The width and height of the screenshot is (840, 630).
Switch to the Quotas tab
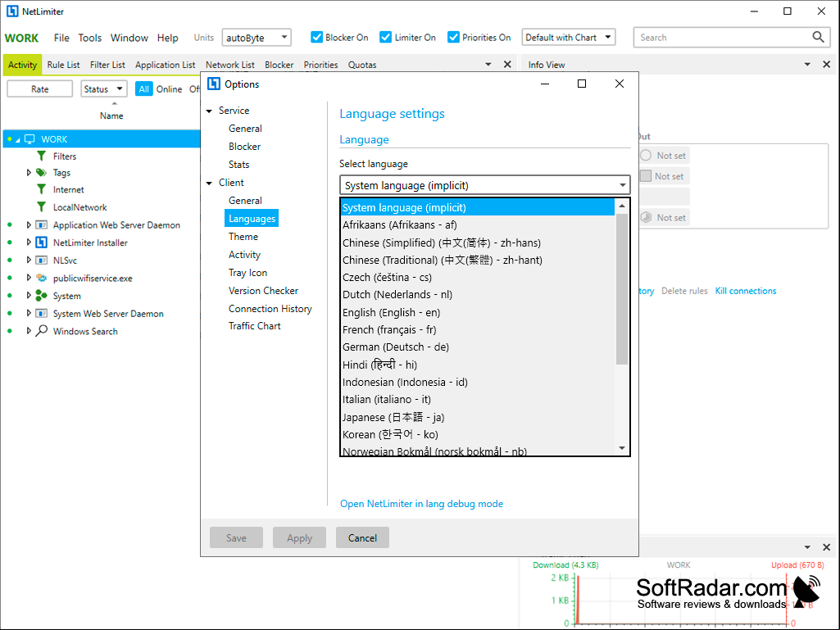tap(362, 65)
